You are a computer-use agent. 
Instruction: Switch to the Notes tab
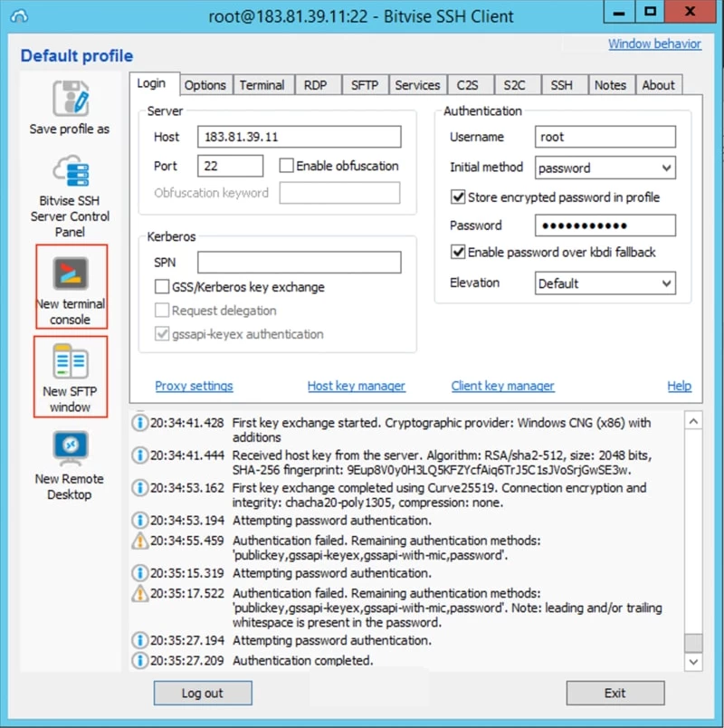coord(610,85)
